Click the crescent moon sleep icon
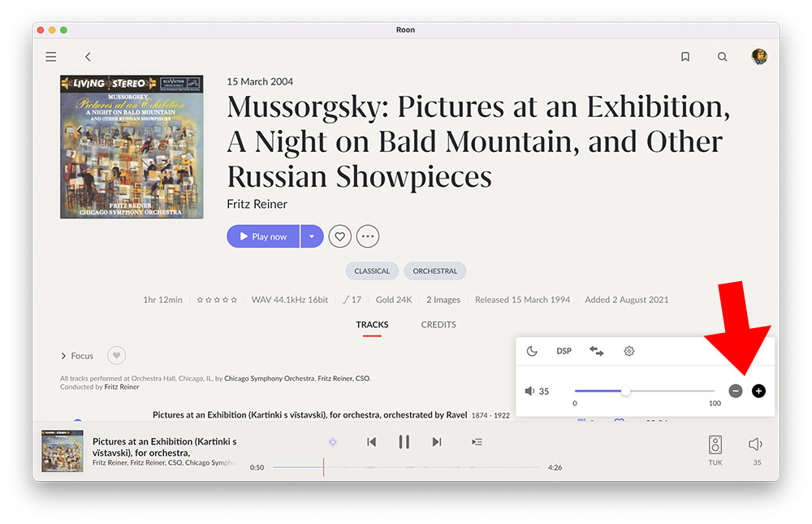The height and width of the screenshot is (524, 812). (532, 351)
